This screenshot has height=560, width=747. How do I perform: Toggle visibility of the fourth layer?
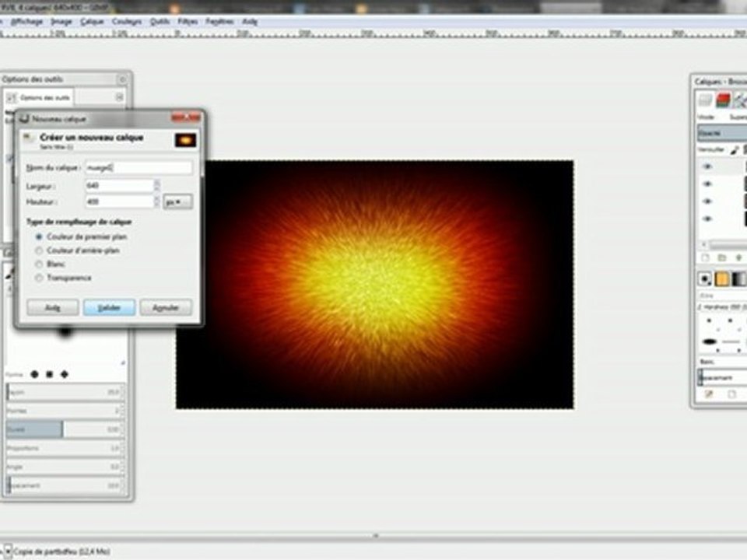(x=707, y=219)
